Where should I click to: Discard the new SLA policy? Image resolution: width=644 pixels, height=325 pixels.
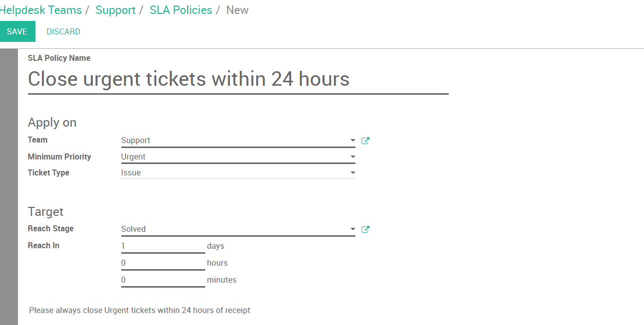[63, 31]
